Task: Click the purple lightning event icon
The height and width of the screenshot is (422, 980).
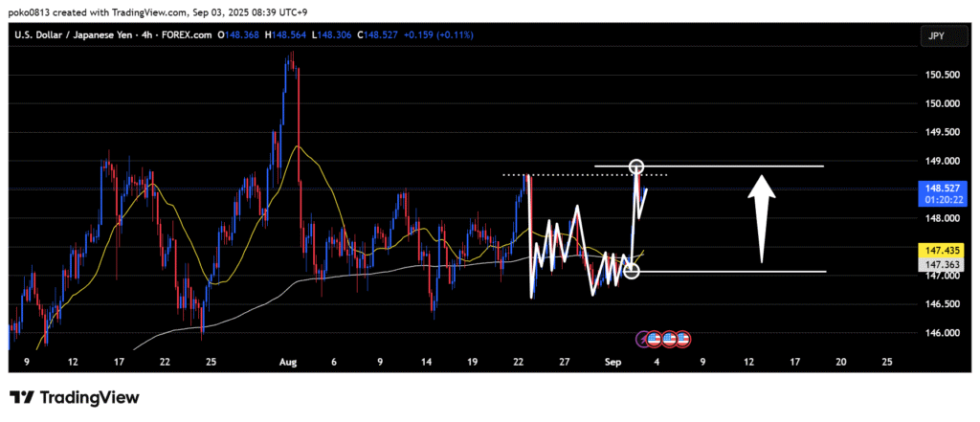Action: (x=643, y=339)
